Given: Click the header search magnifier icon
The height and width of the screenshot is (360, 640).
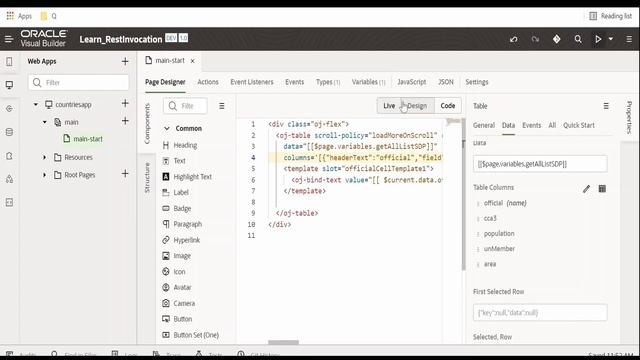Looking at the screenshot, I should click(578, 39).
